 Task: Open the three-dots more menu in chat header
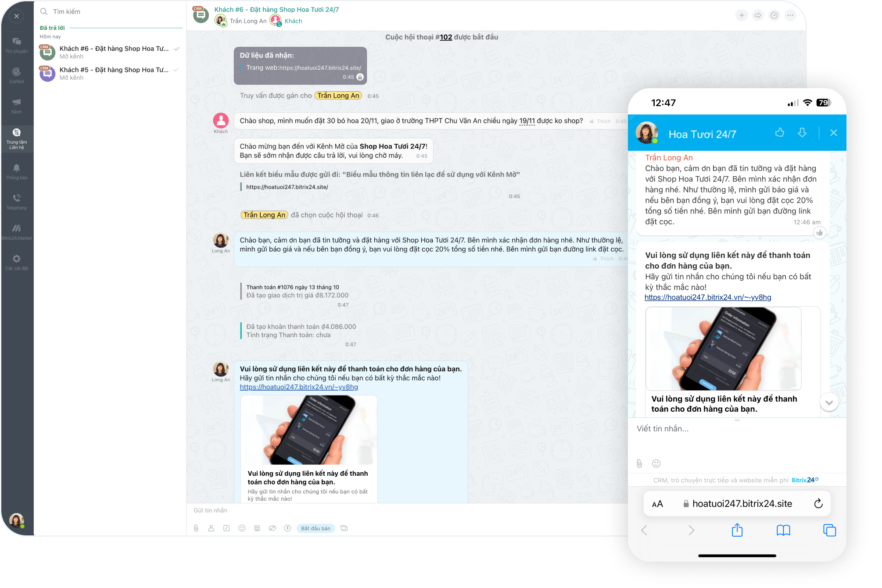coord(790,15)
